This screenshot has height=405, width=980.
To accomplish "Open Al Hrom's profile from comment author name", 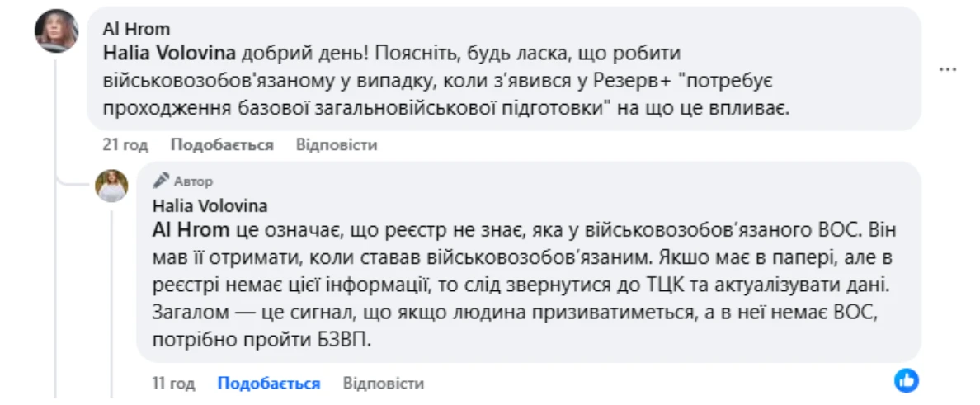I will 136,30.
